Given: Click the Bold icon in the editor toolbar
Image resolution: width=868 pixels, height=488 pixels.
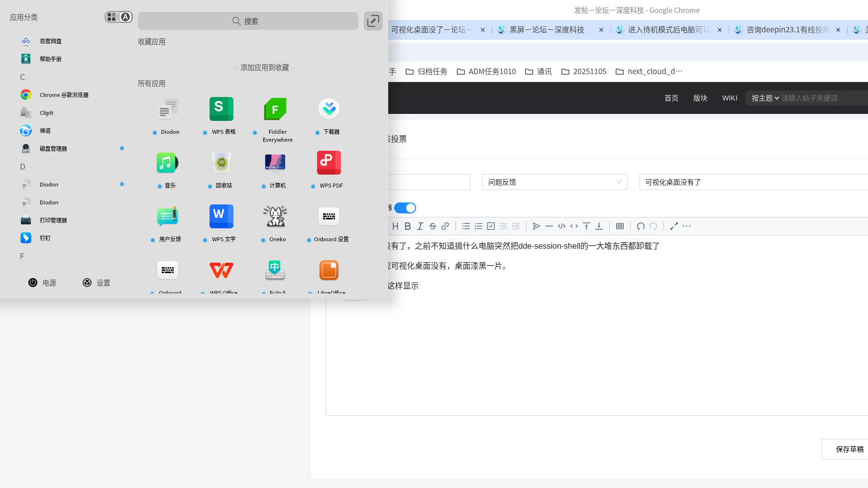Looking at the screenshot, I should (x=408, y=226).
